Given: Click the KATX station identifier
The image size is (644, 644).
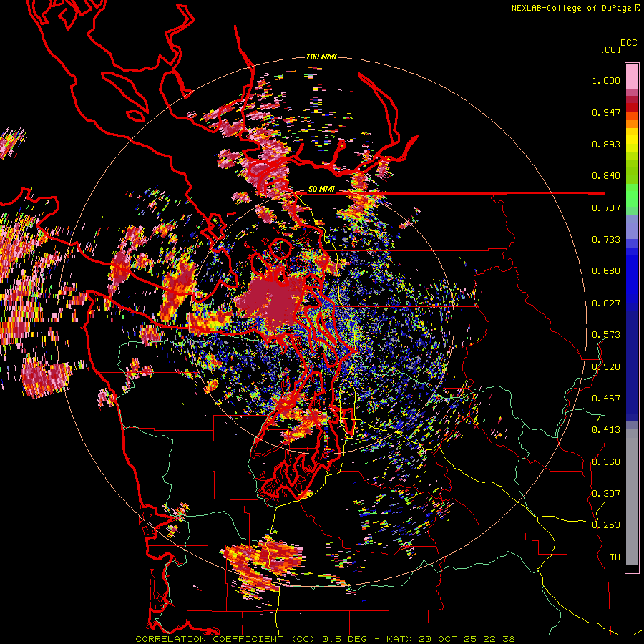Looking at the screenshot, I should pos(400,639).
